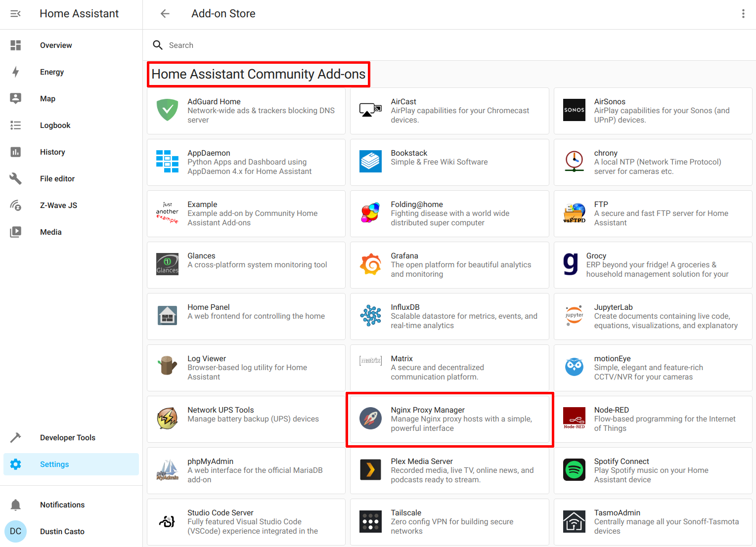756x547 pixels.
Task: Click the Spotify logo icon
Action: click(574, 470)
